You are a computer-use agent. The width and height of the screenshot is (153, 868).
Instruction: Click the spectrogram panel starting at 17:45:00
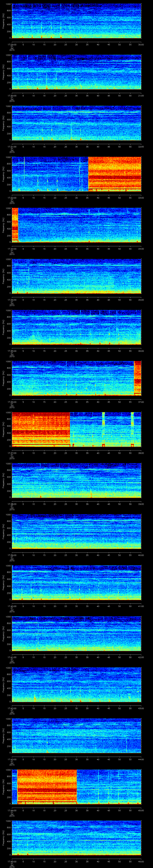(76, 838)
